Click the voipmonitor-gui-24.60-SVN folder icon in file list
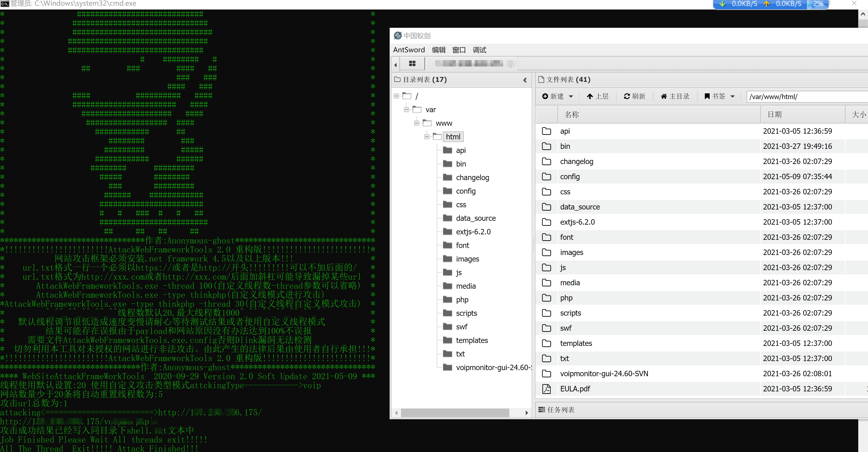This screenshot has height=452, width=868. click(546, 374)
